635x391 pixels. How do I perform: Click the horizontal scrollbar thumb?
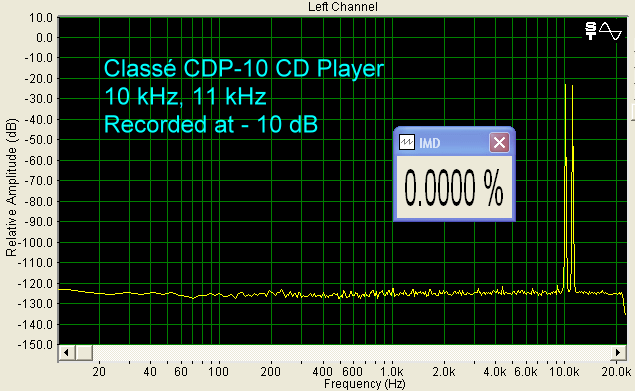84,353
